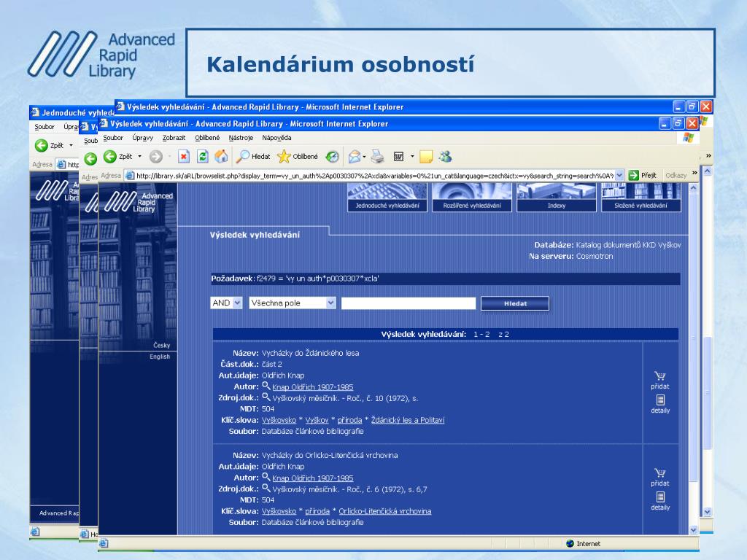The width and height of the screenshot is (747, 560).
Task: Click into the search text field
Action: (409, 303)
